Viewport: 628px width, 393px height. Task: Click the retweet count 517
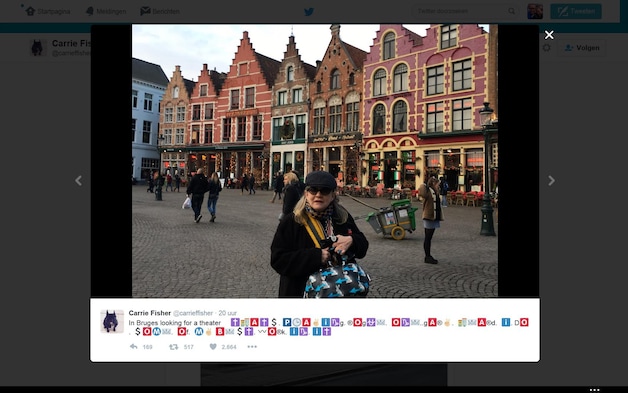189,347
